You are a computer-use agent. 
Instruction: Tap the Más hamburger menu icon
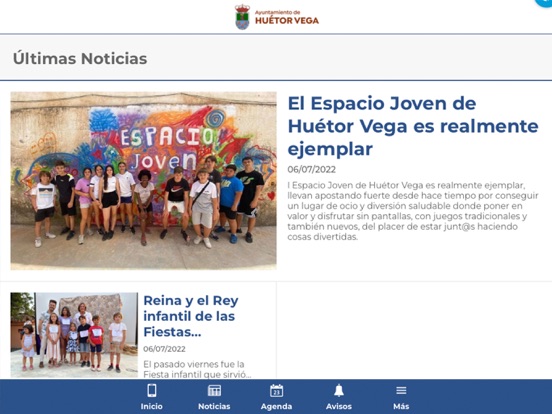point(401,390)
